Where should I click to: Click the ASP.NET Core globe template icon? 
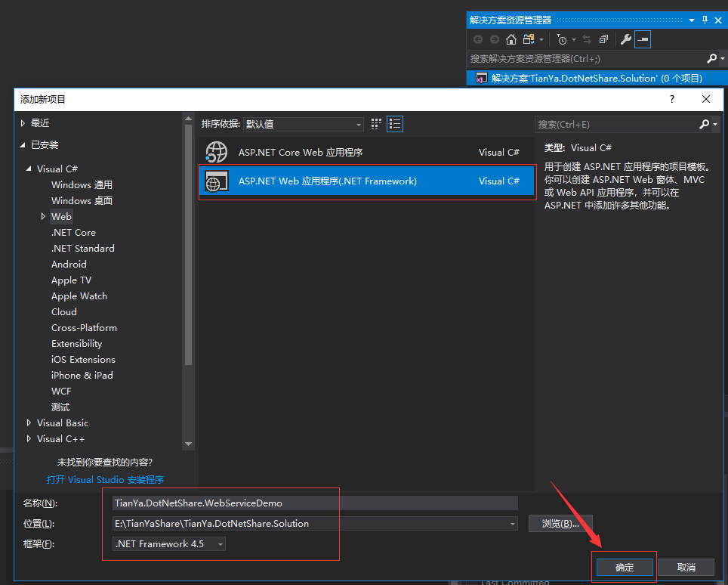pyautogui.click(x=216, y=152)
